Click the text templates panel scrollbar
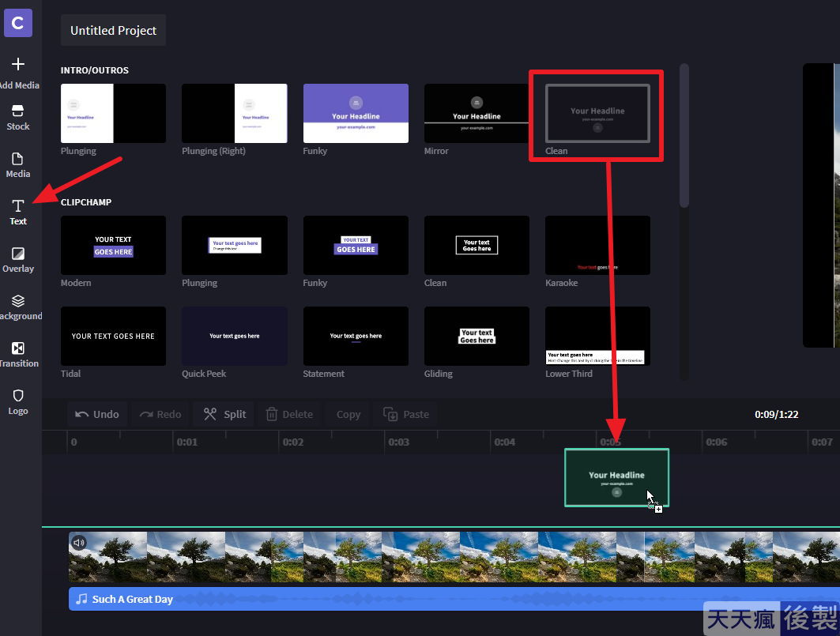This screenshot has width=840, height=636. 684,136
